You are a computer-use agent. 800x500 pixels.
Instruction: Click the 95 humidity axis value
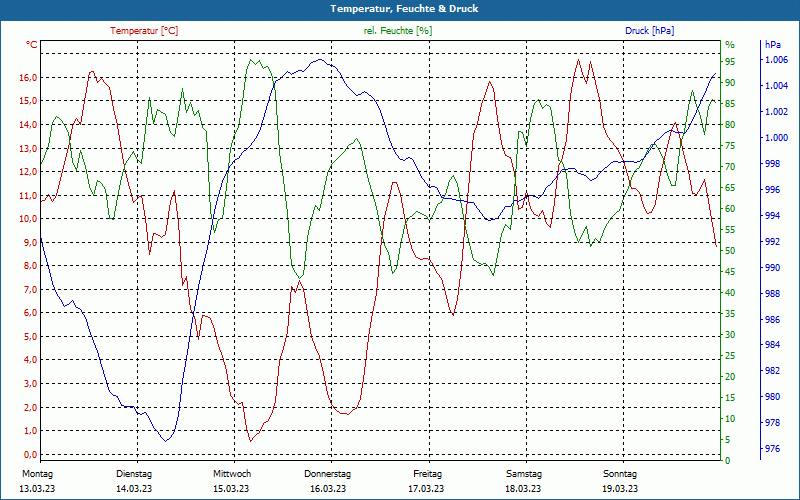click(730, 62)
